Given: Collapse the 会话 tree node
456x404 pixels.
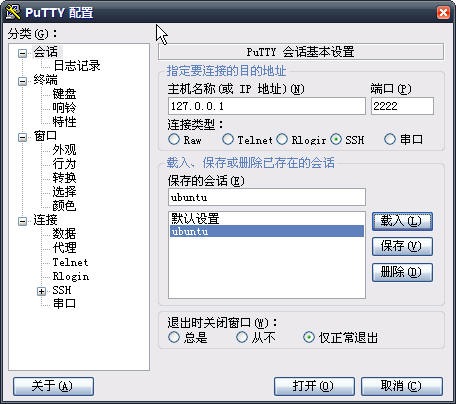Looking at the screenshot, I should [x=22, y=53].
